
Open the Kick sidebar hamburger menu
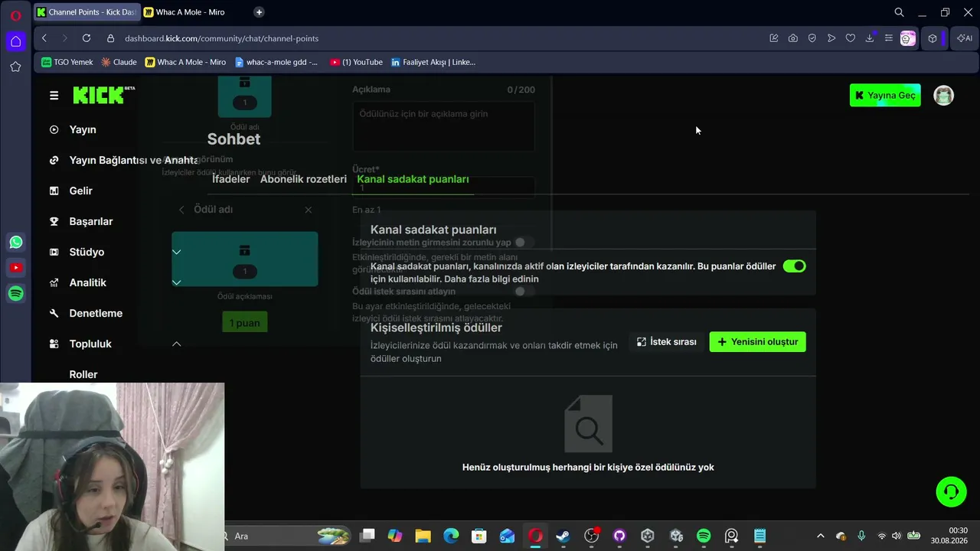point(54,96)
